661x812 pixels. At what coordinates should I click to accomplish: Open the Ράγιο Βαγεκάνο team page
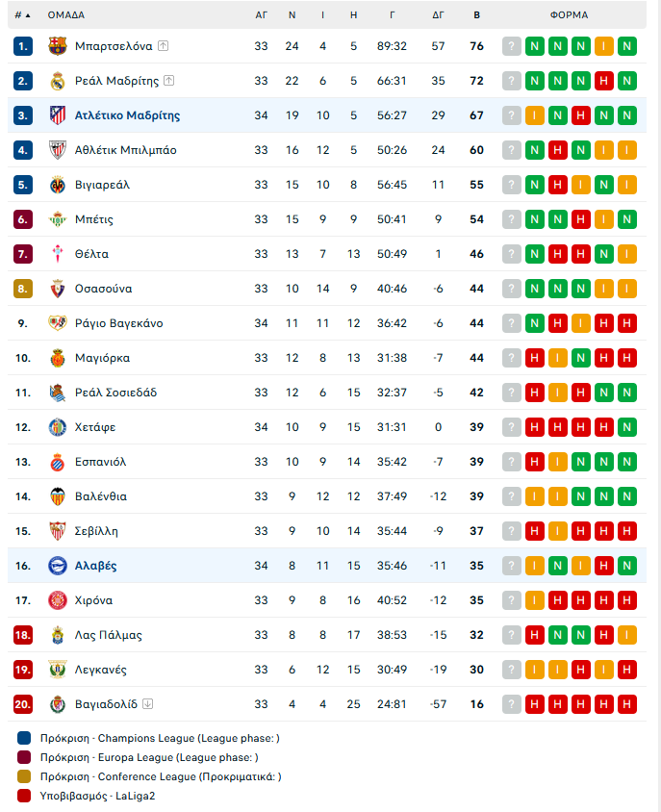(119, 323)
